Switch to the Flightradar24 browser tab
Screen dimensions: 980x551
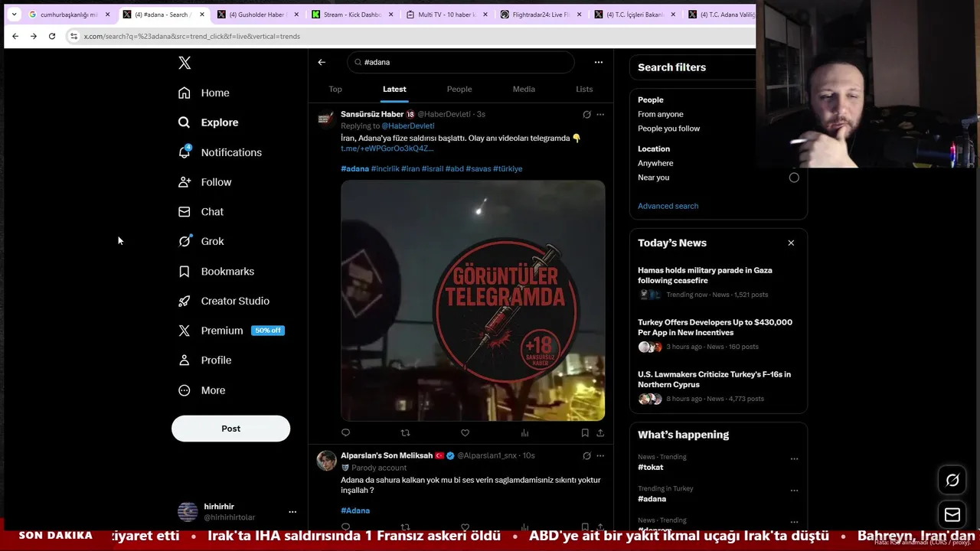click(x=541, y=15)
